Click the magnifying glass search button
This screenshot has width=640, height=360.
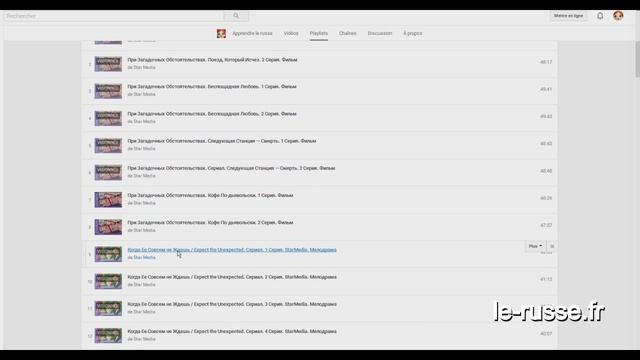coord(236,16)
